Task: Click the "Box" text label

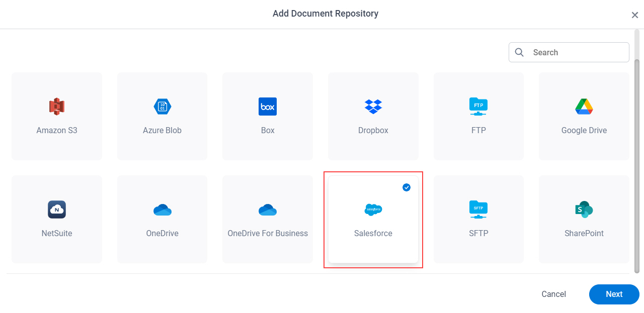Action: click(x=268, y=130)
